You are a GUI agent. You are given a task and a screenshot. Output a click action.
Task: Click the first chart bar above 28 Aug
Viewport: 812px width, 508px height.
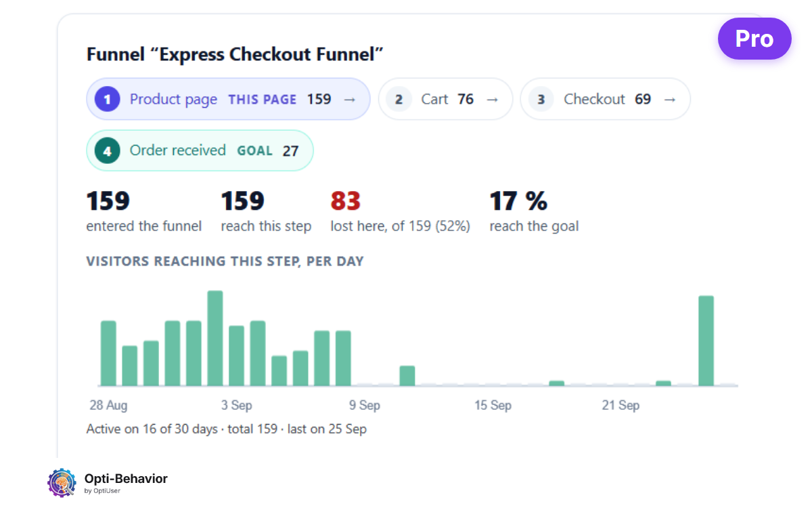[x=108, y=353]
